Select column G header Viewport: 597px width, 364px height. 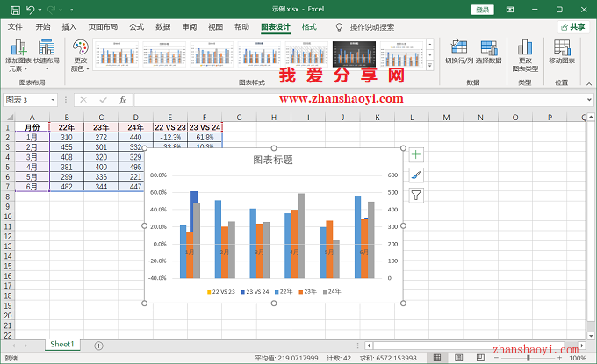(239, 118)
